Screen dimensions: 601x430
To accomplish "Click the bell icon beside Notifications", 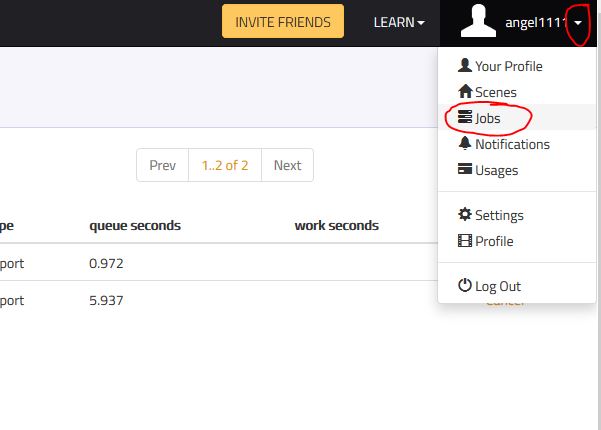I will [x=465, y=143].
